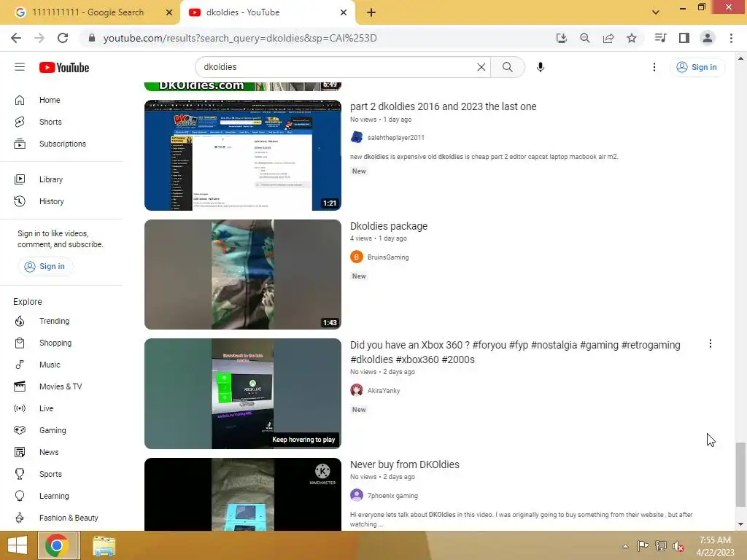The image size is (747, 560).
Task: Open Movies & TV under Explore
Action: click(62, 386)
